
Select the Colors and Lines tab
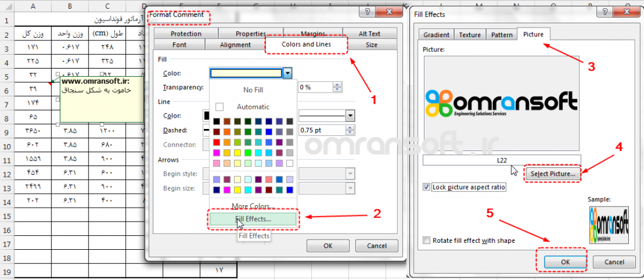point(306,45)
